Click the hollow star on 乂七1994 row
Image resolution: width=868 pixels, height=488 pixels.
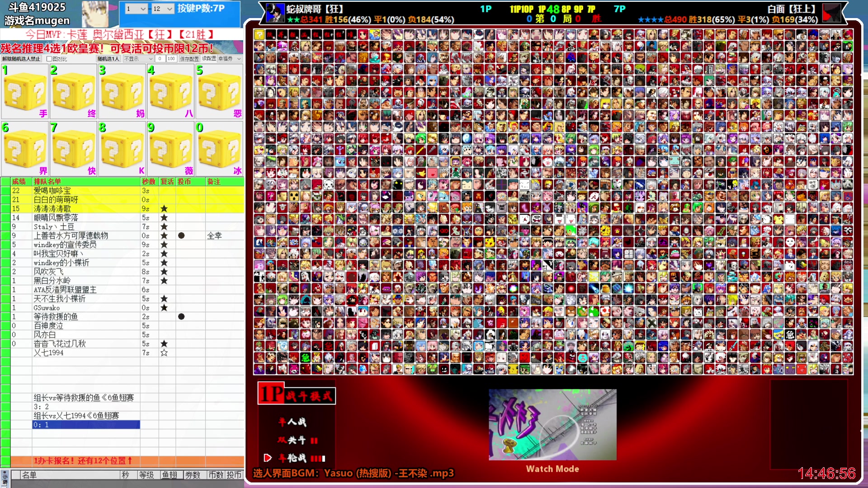pos(164,353)
